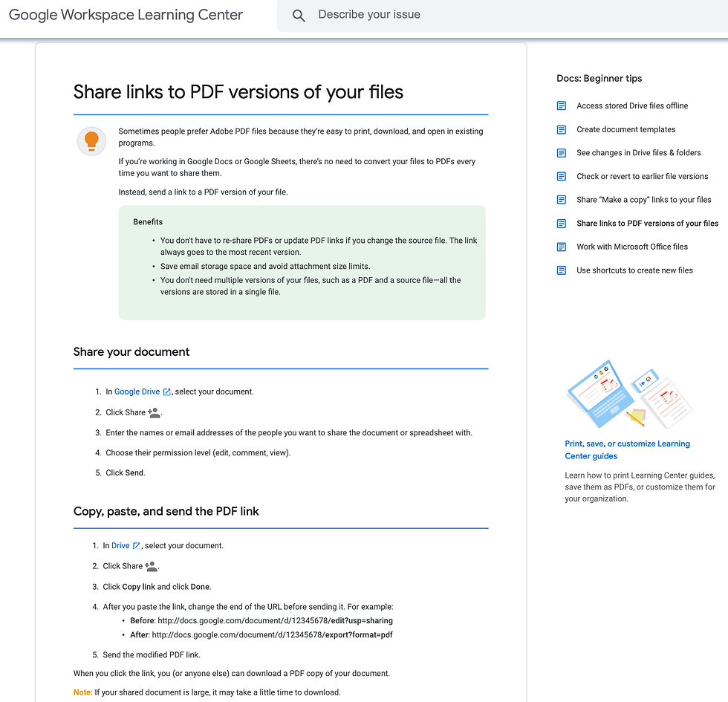Screen dimensions: 728x702
Task: Click the 'Share your document' heading
Action: click(x=131, y=352)
